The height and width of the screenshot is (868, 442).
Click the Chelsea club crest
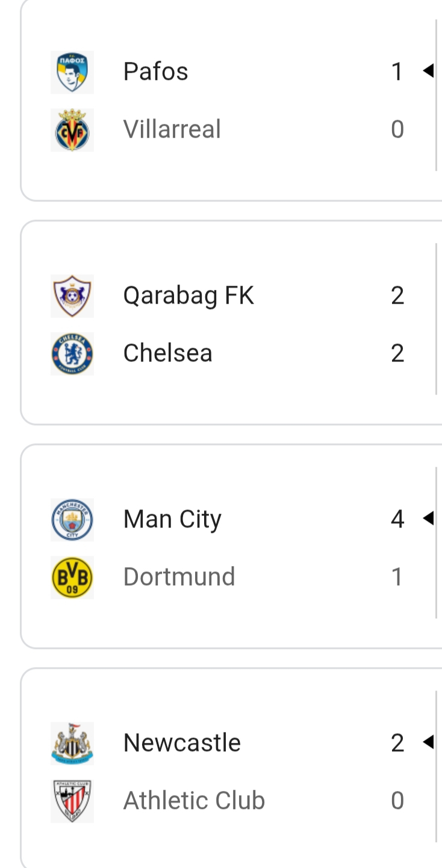(x=72, y=354)
